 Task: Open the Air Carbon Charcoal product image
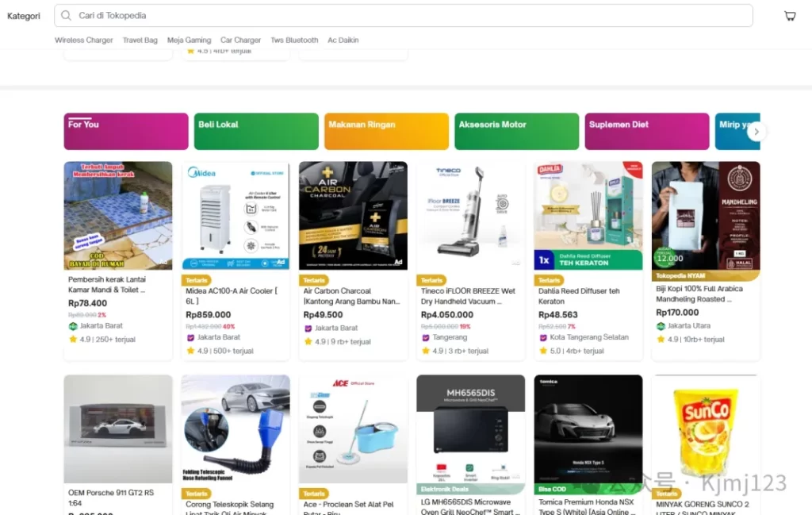click(353, 216)
